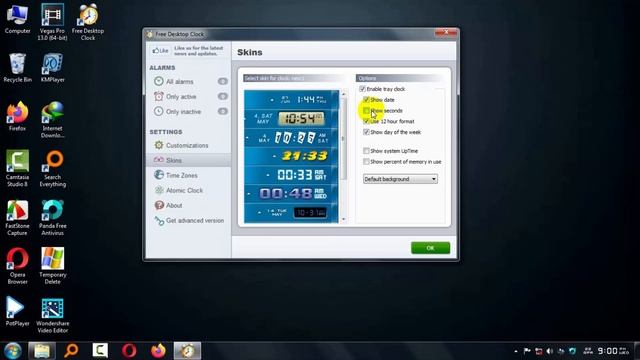Select the Firefox desktop shortcut
Viewport: 640px width, 360px height.
coord(17,117)
